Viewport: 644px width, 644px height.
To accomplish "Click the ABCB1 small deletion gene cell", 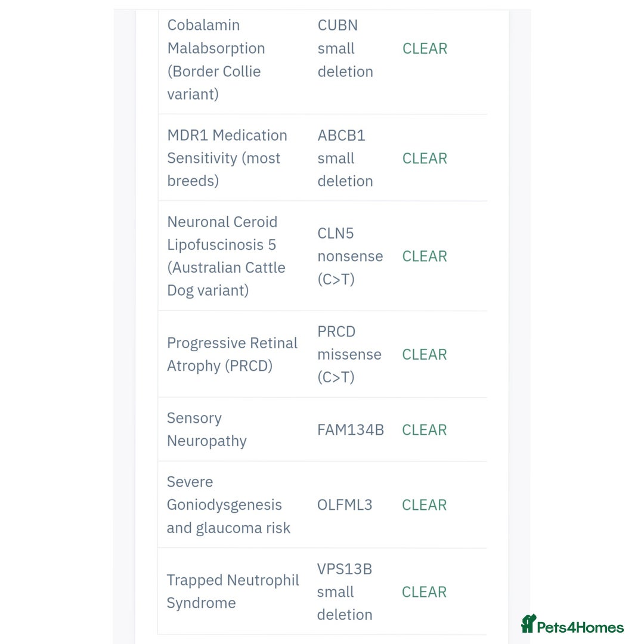I will tap(345, 158).
